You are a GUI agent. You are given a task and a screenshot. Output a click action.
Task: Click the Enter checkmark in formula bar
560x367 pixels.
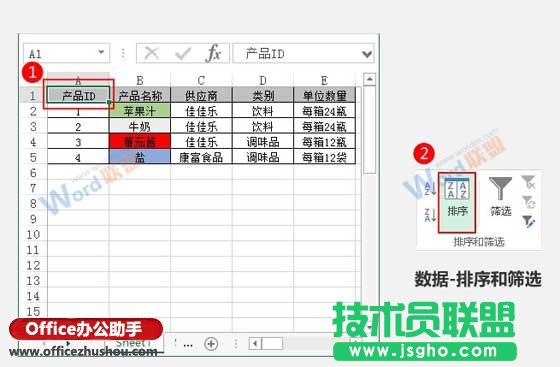click(183, 54)
